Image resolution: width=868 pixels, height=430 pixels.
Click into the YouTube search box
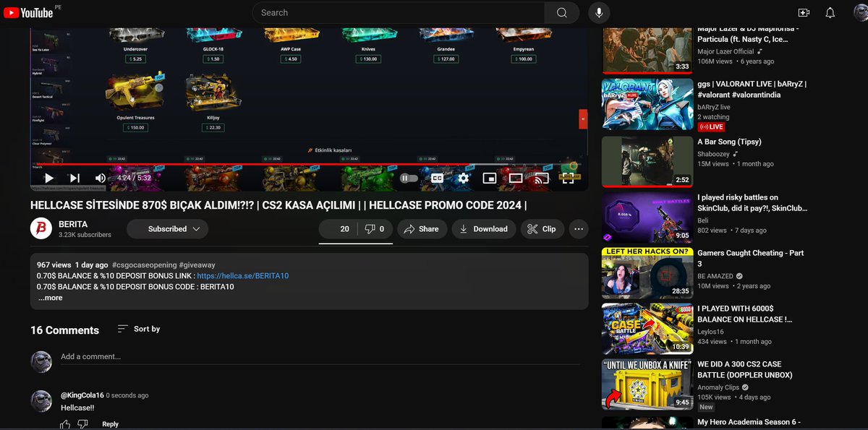(x=399, y=12)
